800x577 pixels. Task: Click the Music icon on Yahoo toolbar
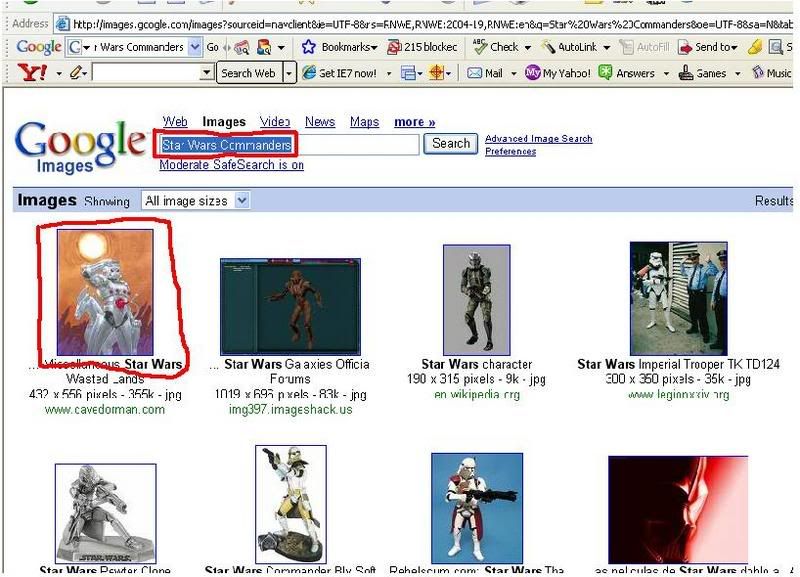(x=758, y=72)
